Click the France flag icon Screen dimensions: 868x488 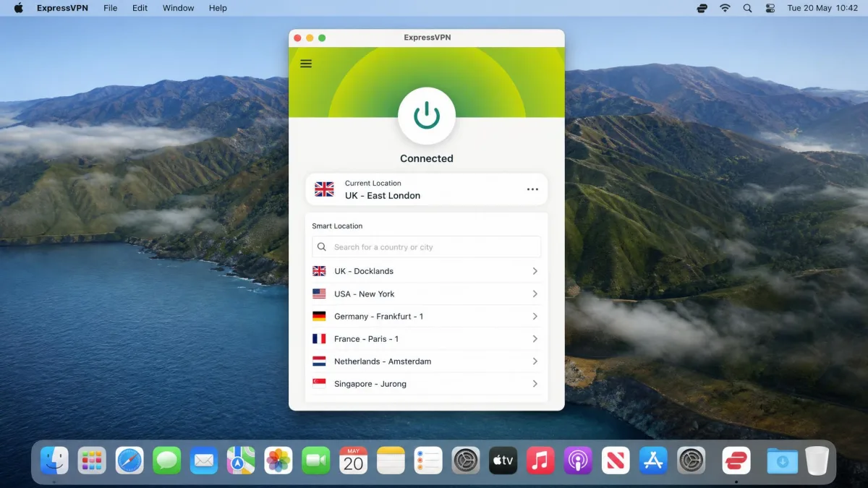pyautogui.click(x=319, y=338)
